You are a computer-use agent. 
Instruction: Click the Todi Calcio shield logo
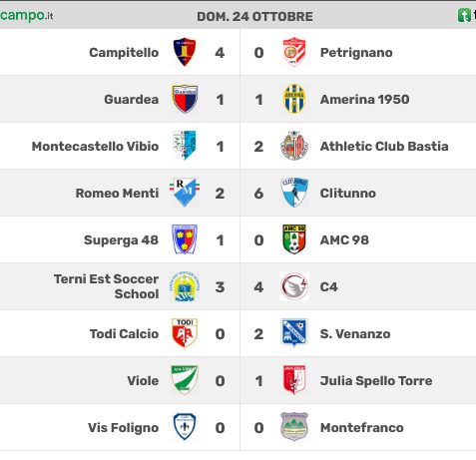(x=185, y=333)
